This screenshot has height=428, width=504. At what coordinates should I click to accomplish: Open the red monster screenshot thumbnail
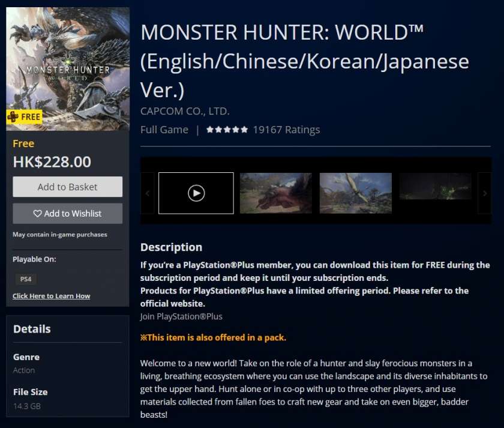(x=276, y=193)
